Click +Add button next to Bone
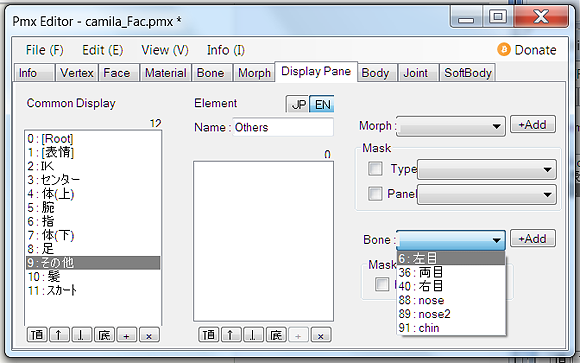The width and height of the screenshot is (580, 363). [x=533, y=238]
